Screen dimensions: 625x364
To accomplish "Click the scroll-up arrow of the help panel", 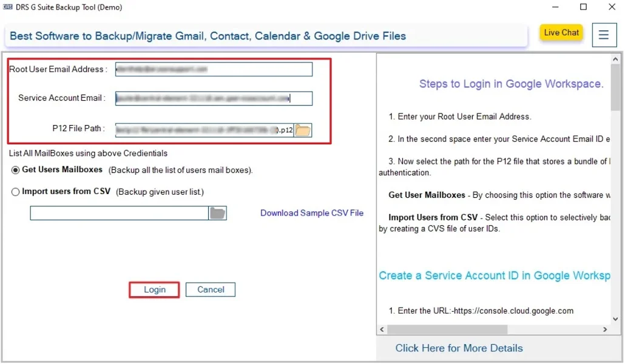I will point(615,58).
